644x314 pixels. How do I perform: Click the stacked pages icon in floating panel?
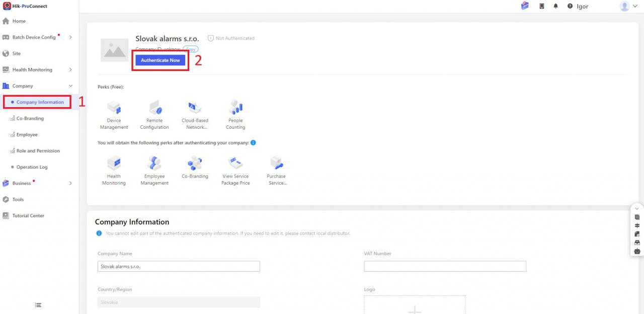point(637,217)
